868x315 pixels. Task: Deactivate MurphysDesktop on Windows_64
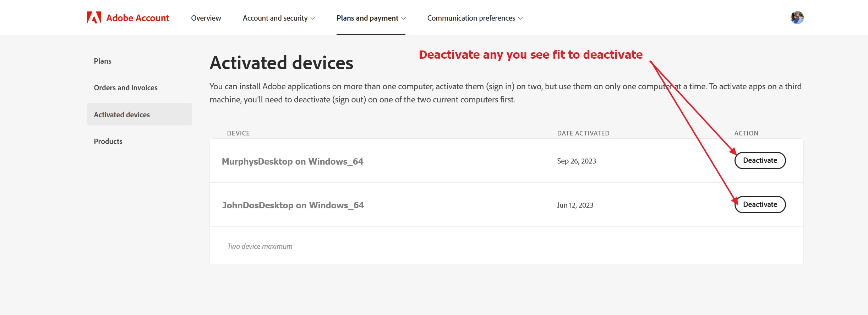point(760,160)
